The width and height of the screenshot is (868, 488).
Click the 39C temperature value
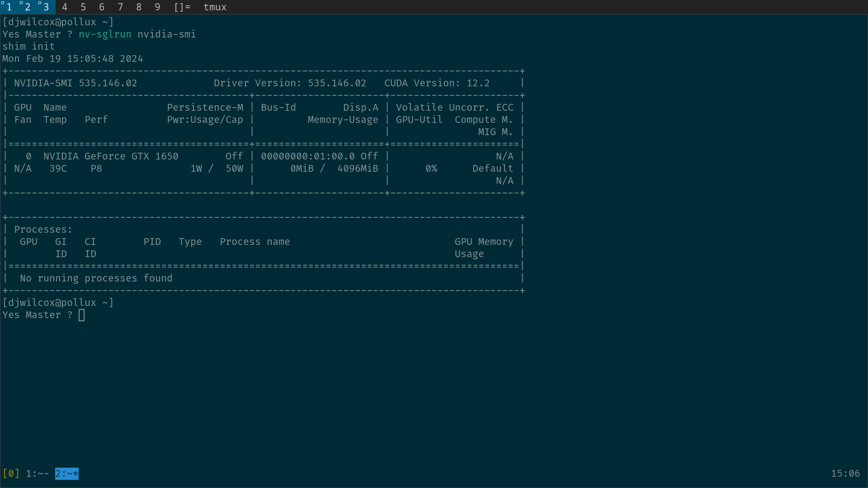click(x=58, y=169)
